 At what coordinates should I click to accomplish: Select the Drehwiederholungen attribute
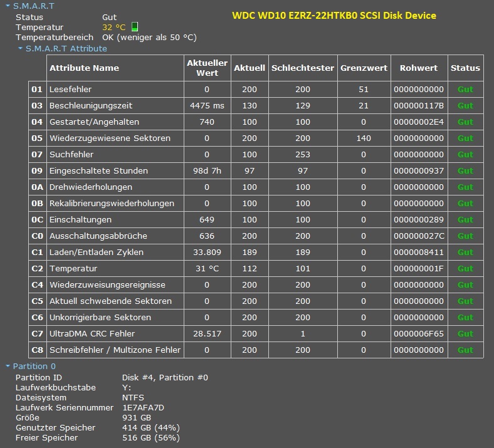(91, 187)
